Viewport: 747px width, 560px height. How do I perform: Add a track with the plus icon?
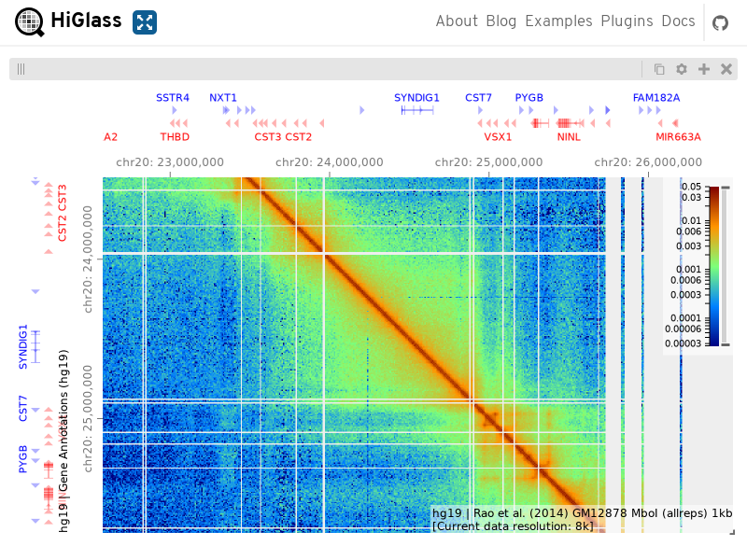[704, 69]
